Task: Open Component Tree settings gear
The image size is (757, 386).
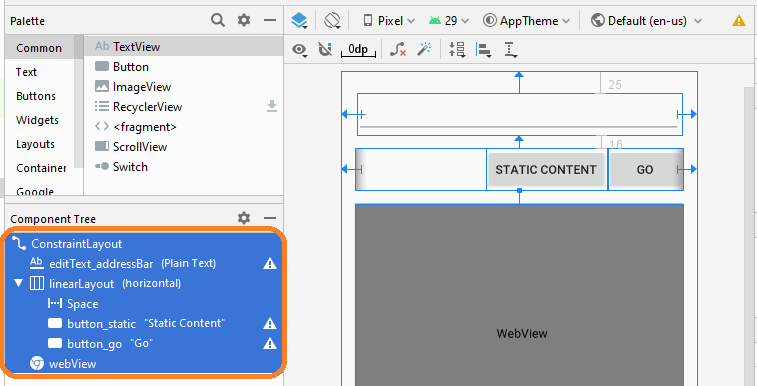Action: point(244,218)
